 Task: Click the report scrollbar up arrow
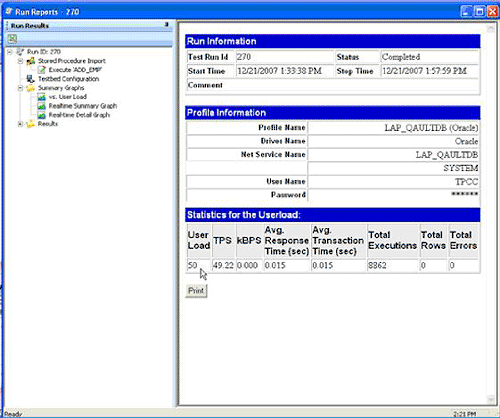coord(491,28)
